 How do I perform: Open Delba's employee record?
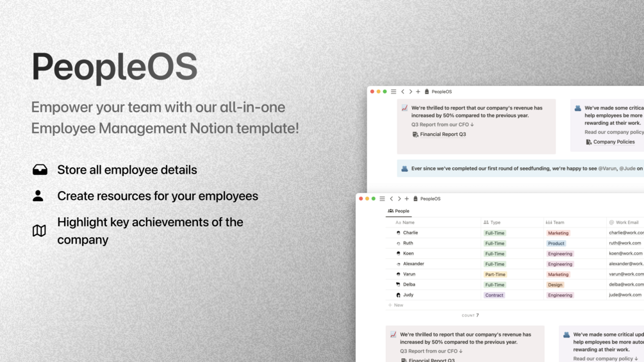[409, 284]
